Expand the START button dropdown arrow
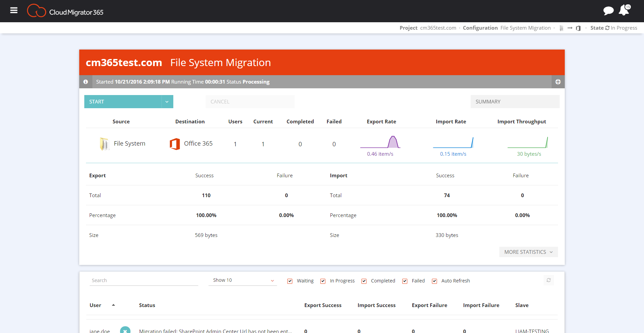This screenshot has width=644, height=333. click(x=167, y=102)
